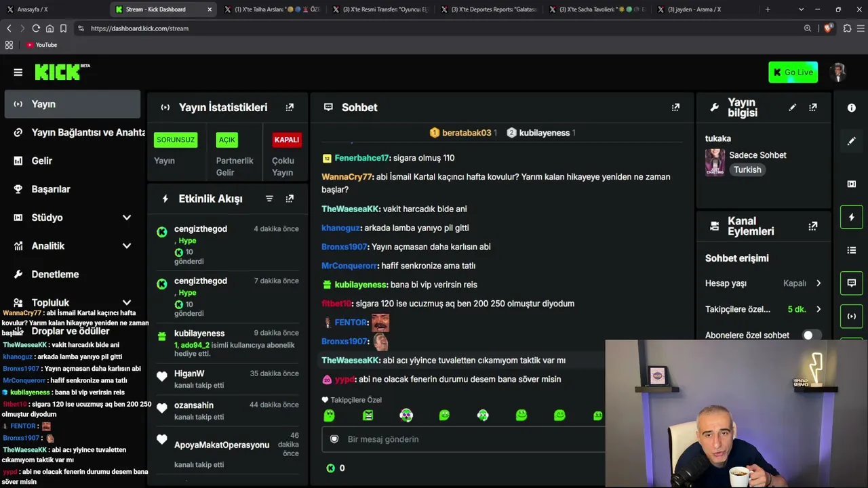
Task: Open the profile avatar menu
Action: 839,73
